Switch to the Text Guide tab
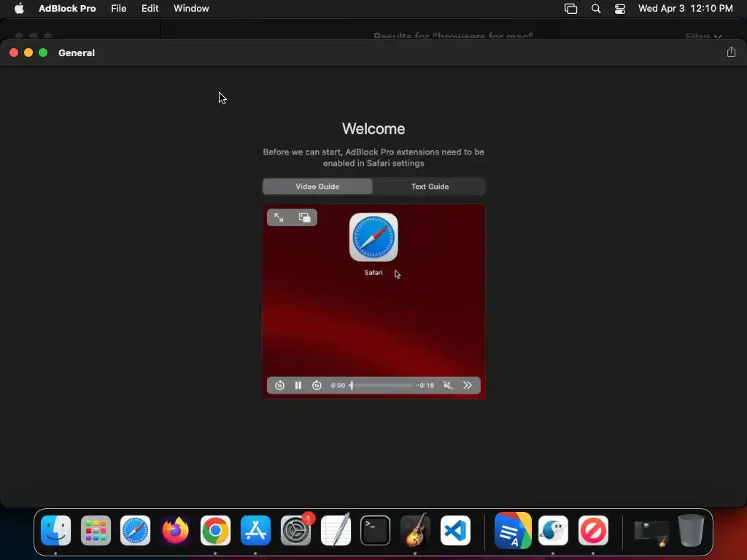The width and height of the screenshot is (747, 560). click(x=430, y=187)
